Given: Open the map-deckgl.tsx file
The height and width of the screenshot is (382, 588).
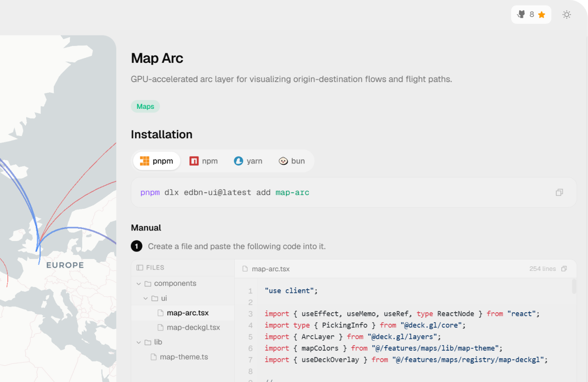Looking at the screenshot, I should pos(183,328).
